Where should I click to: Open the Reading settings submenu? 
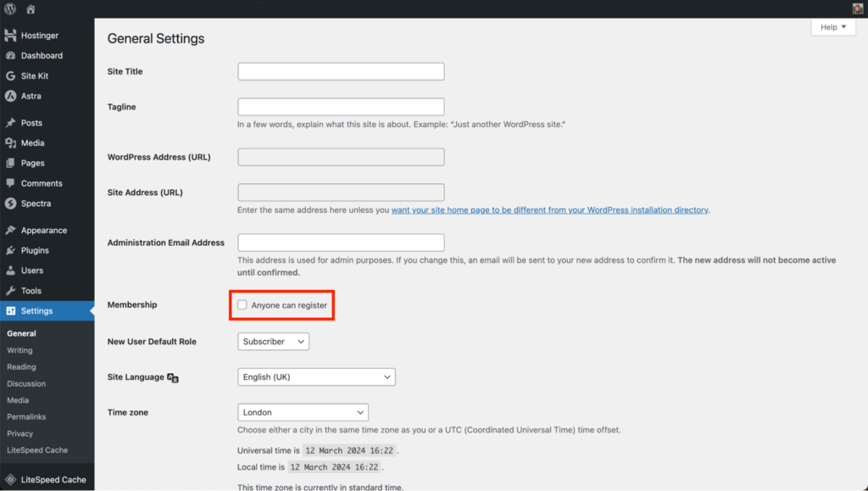[21, 367]
